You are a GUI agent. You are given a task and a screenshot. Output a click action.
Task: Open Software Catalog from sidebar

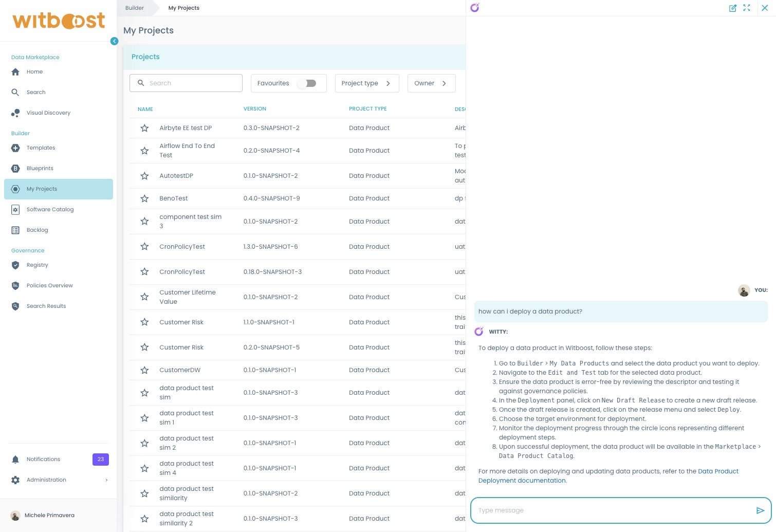(50, 210)
